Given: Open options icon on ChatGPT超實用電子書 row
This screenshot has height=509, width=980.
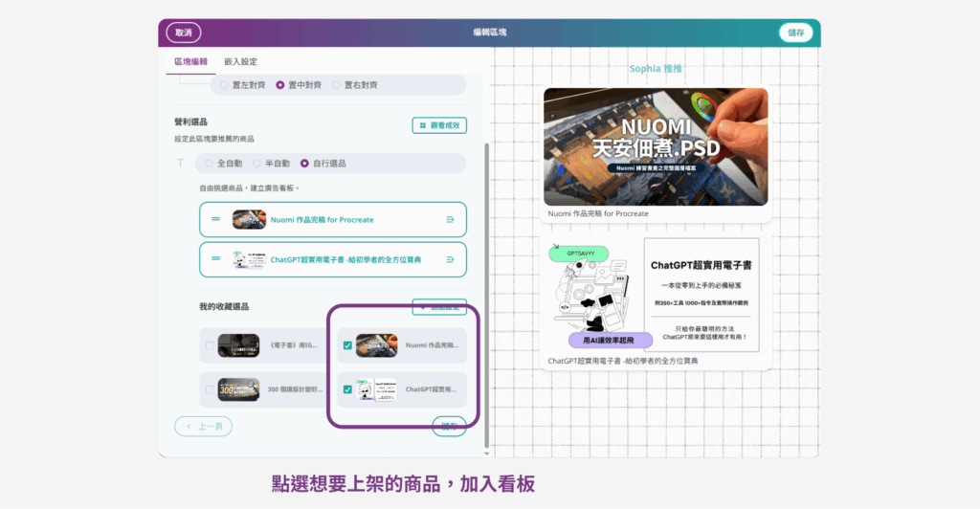Looking at the screenshot, I should click(450, 259).
